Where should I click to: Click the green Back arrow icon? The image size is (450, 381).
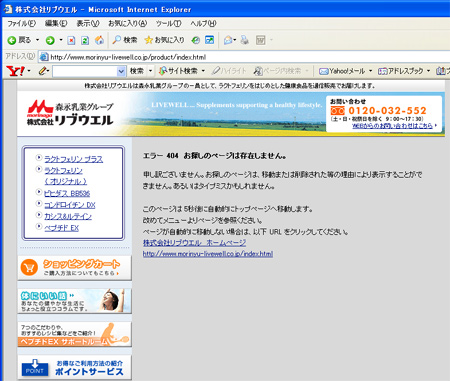pyautogui.click(x=12, y=41)
